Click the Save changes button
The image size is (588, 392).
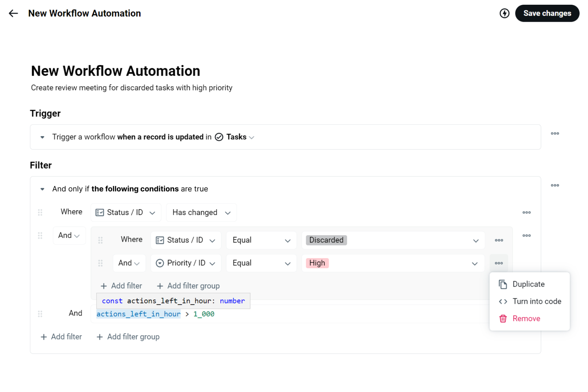[x=547, y=13]
